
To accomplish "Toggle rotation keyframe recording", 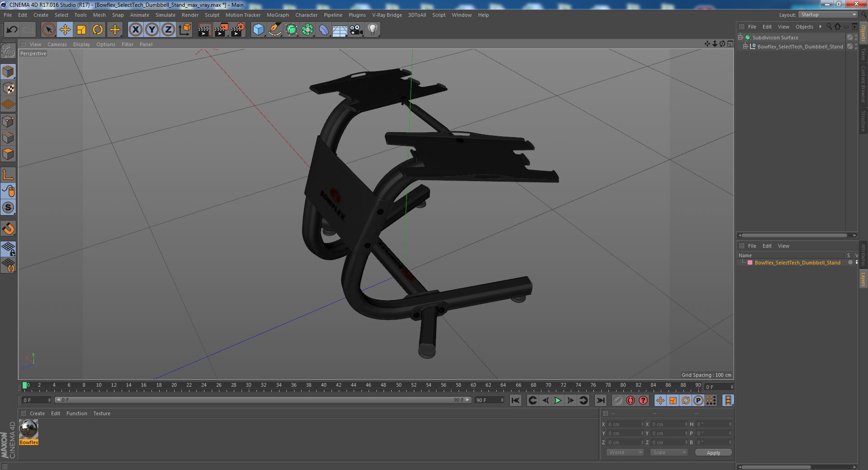I will point(685,400).
